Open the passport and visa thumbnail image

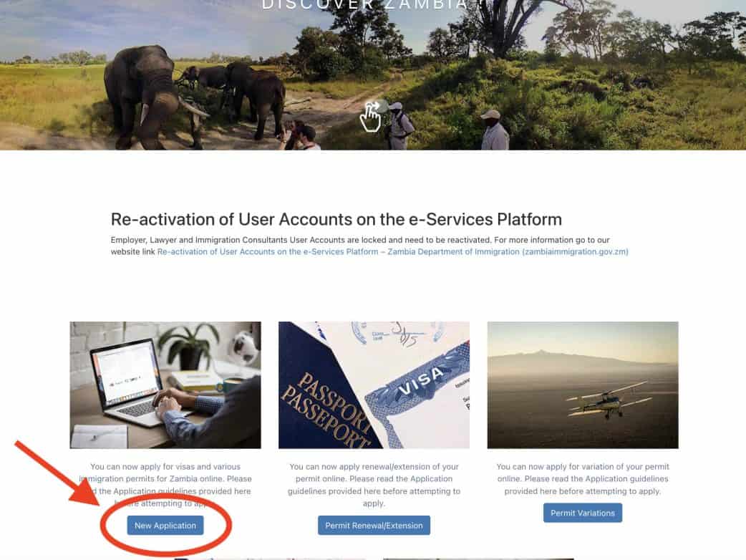tap(374, 385)
